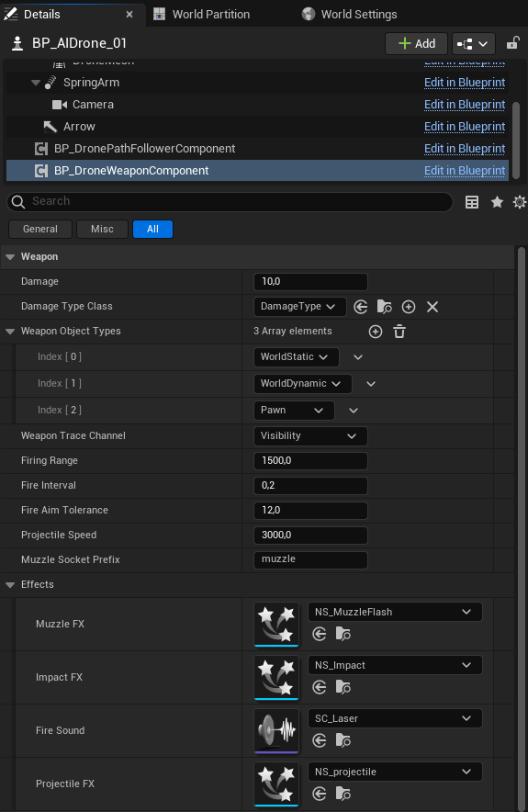The image size is (528, 812).
Task: Open the Blueprint/Add Script dropdown button
Action: 473,43
